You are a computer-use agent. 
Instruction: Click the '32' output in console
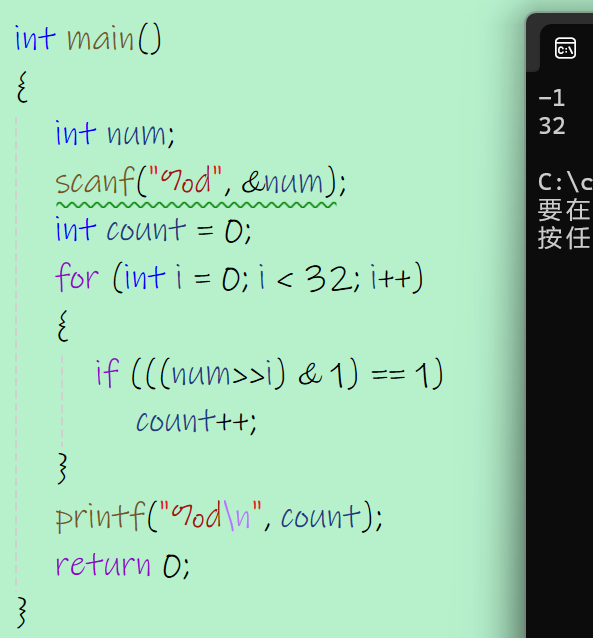coord(552,126)
